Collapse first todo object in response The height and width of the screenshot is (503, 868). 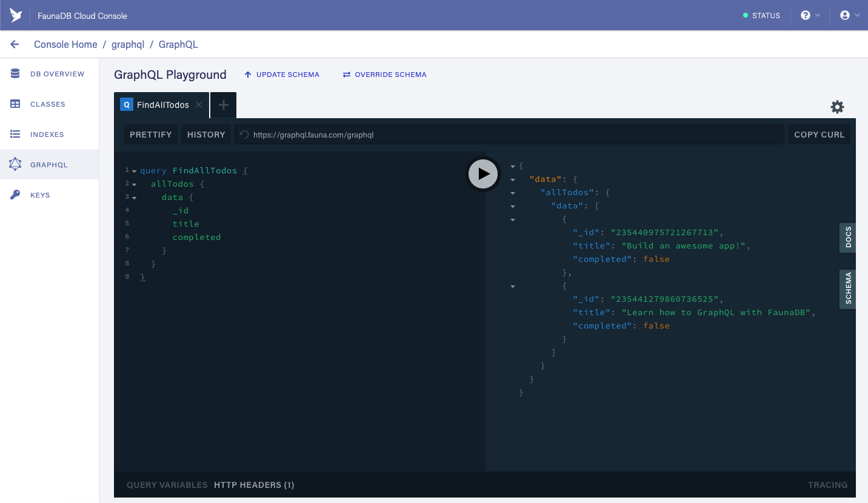(x=513, y=219)
